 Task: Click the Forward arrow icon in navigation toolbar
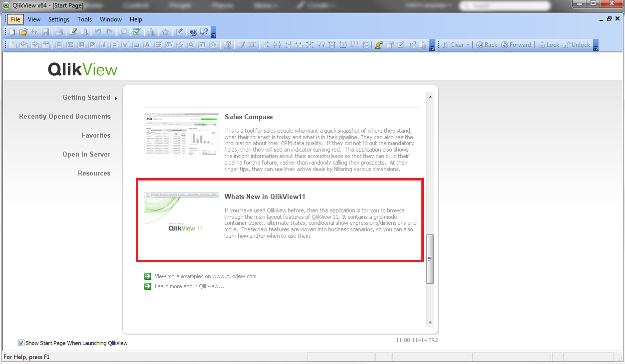[505, 45]
